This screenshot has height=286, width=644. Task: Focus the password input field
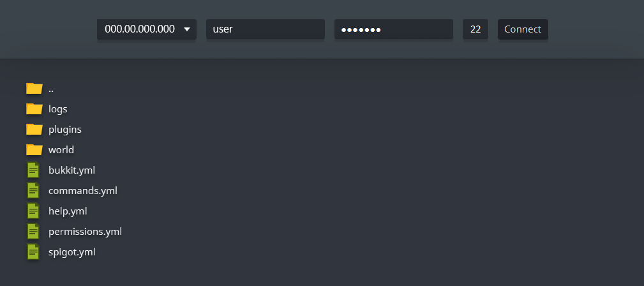click(x=393, y=29)
